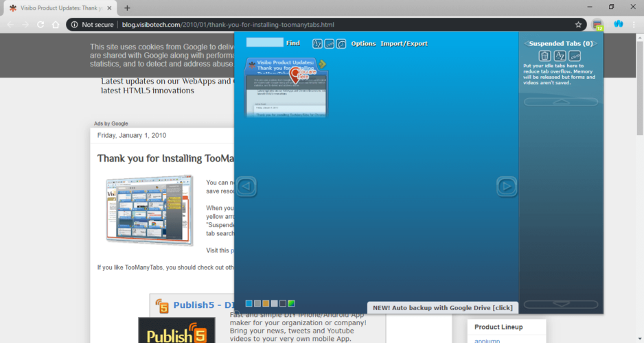Click the post title Thank you for Installing
This screenshot has height=343, width=644.
pyautogui.click(x=165, y=158)
